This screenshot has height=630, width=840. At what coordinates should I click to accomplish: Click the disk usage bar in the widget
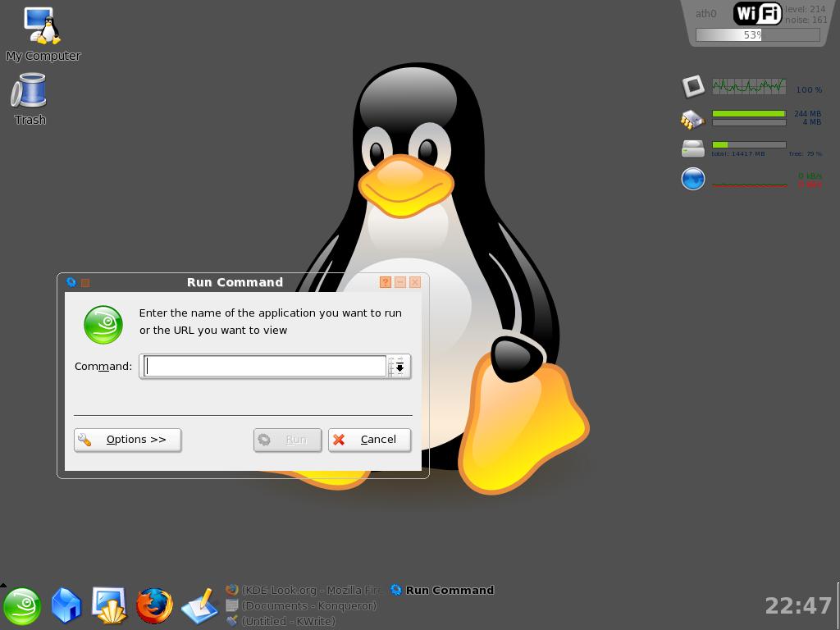[749, 144]
